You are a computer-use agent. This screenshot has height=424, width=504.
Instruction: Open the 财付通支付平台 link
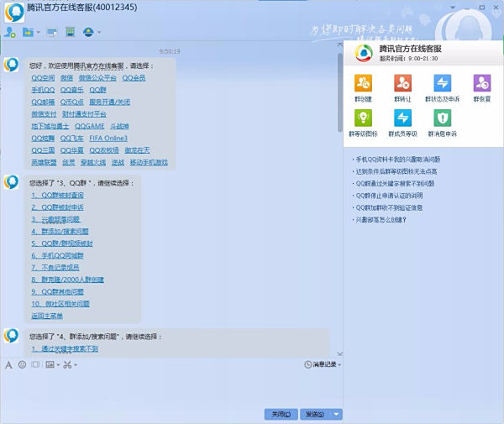click(x=84, y=114)
